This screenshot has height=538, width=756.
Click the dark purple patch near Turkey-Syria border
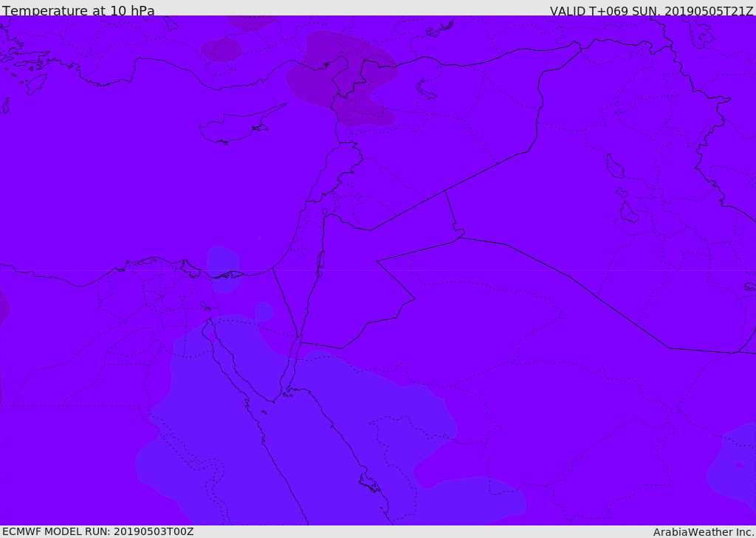tap(343, 77)
